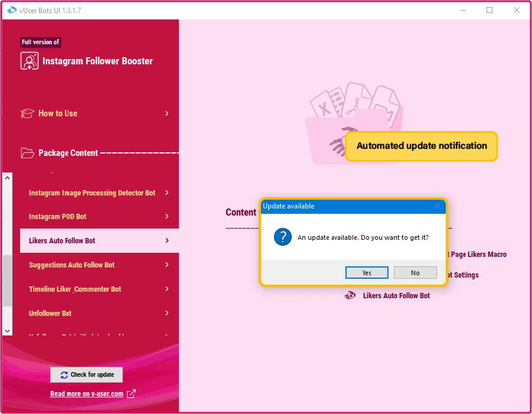532x414 pixels.
Task: Open the Read more on v-user.com link
Action: [x=87, y=394]
